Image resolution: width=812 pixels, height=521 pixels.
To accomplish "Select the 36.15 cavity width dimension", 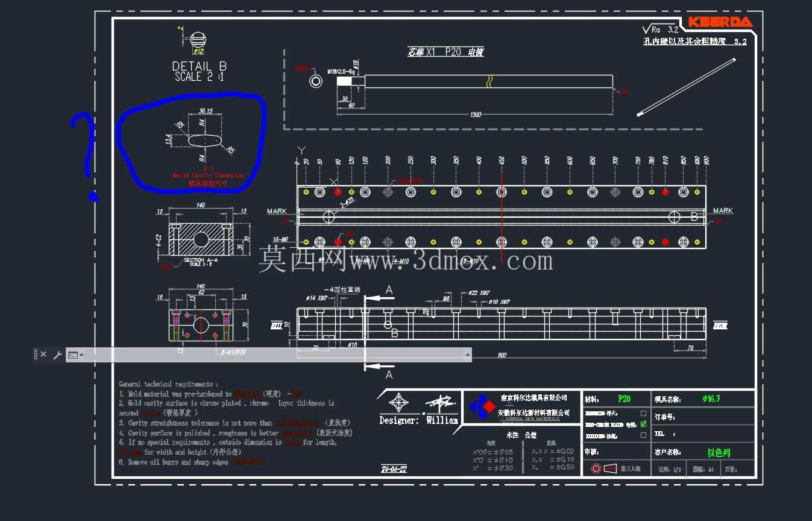I will (206, 112).
